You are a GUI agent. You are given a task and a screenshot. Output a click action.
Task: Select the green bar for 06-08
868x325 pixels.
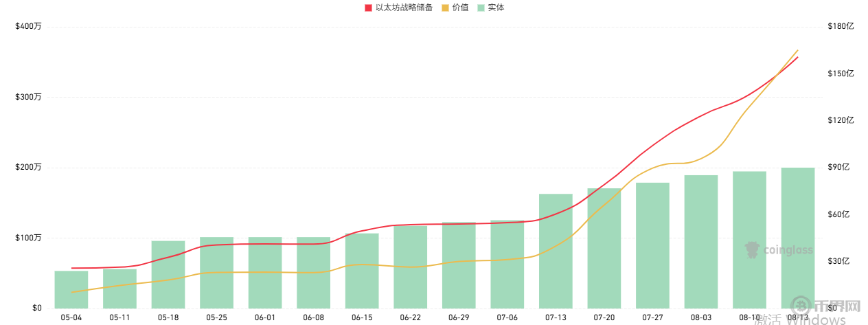314,273
